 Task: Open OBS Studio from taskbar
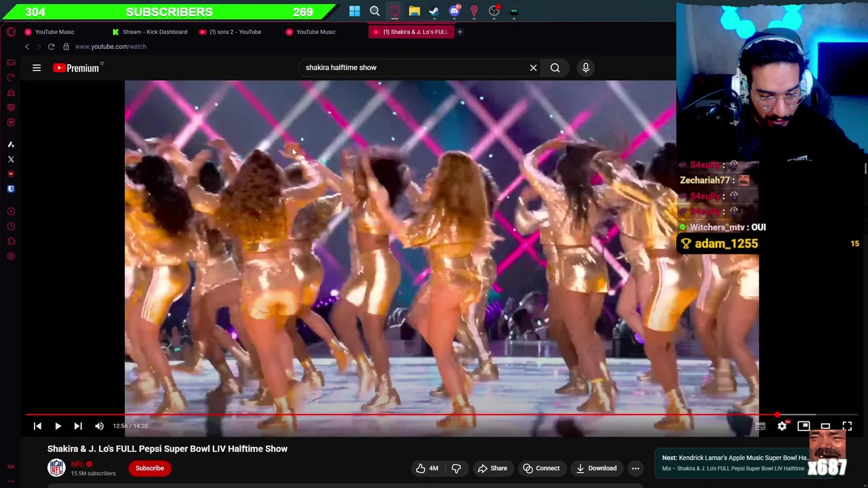click(494, 11)
